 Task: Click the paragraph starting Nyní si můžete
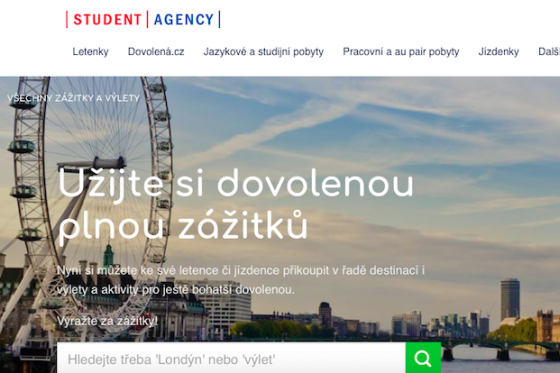241,280
